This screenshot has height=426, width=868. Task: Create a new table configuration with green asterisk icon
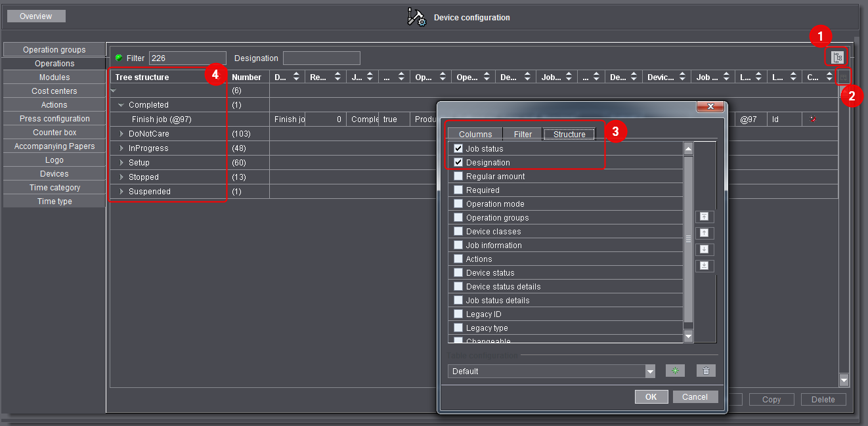coord(675,371)
